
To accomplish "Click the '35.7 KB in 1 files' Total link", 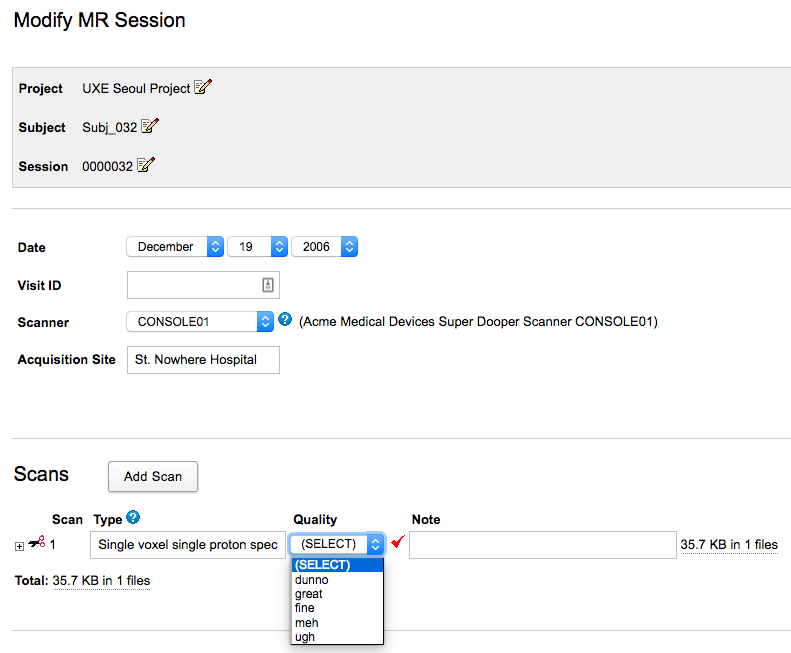I will (x=101, y=580).
